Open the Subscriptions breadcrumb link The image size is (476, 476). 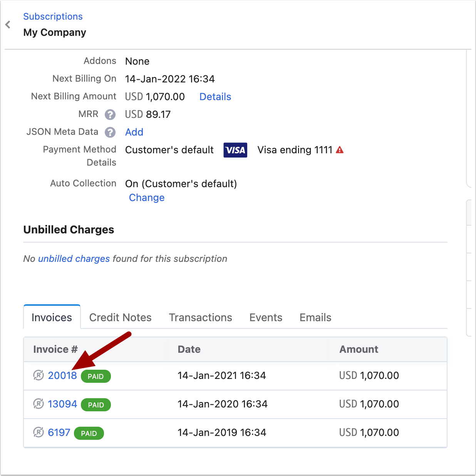coord(53,17)
